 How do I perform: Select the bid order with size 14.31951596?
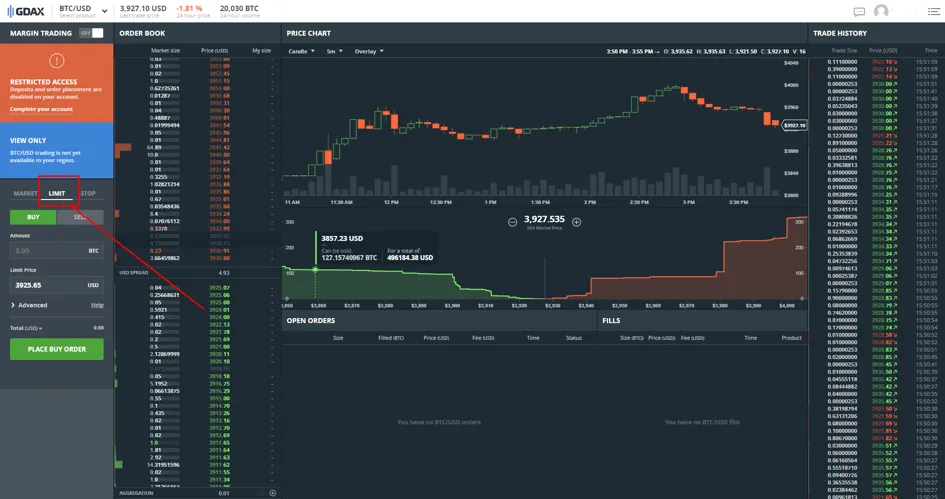coord(197,465)
